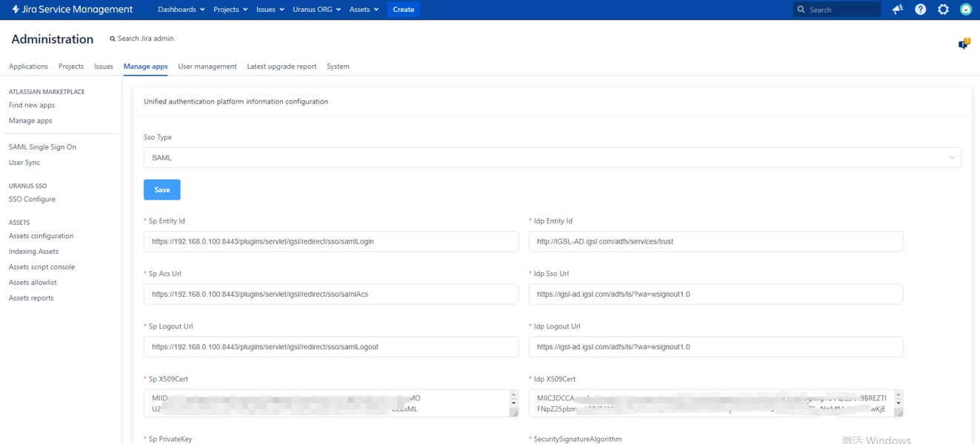This screenshot has height=444, width=980.
Task: Open the SSO Configure sidebar link
Action: pos(32,199)
